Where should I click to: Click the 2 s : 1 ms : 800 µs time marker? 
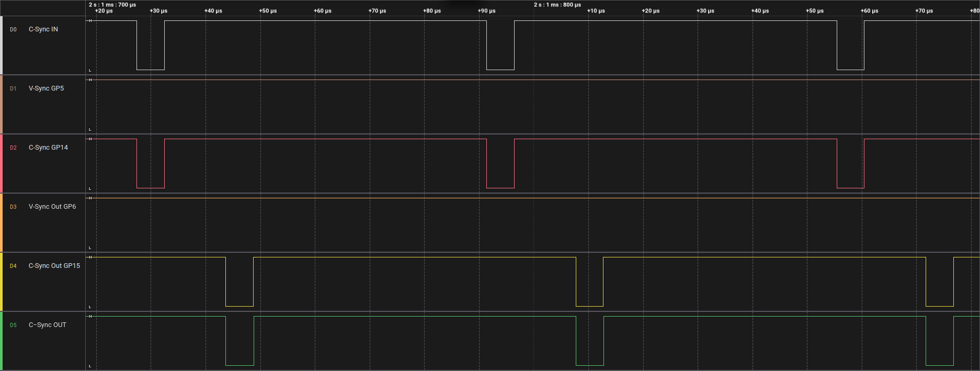click(557, 5)
